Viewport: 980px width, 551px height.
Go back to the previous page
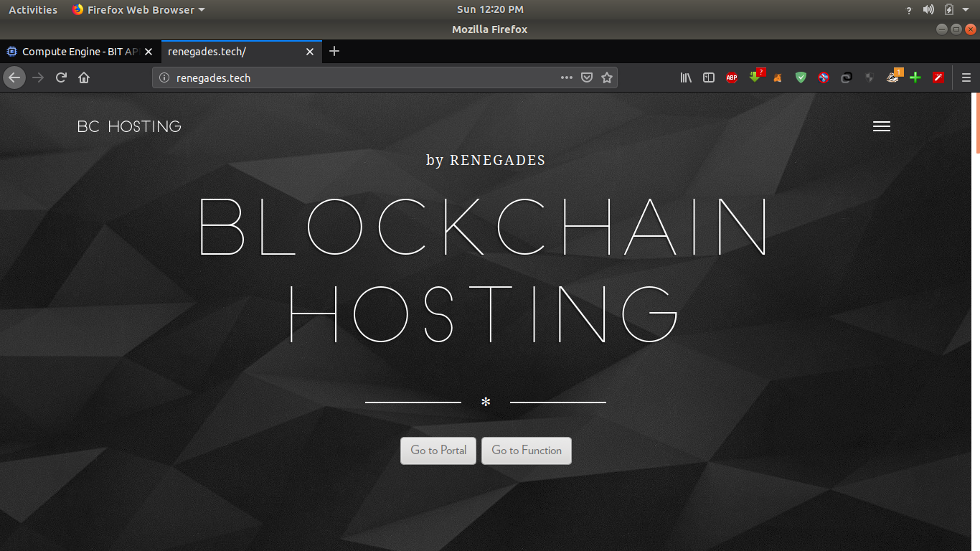click(14, 77)
